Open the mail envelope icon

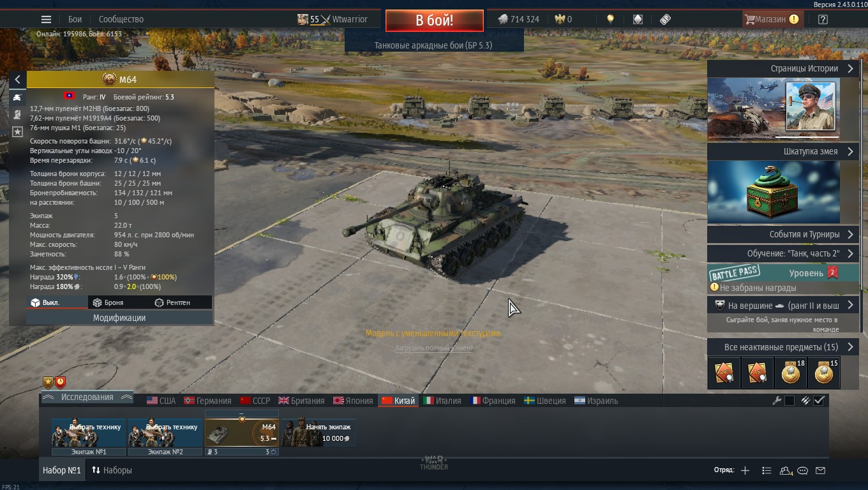821,470
